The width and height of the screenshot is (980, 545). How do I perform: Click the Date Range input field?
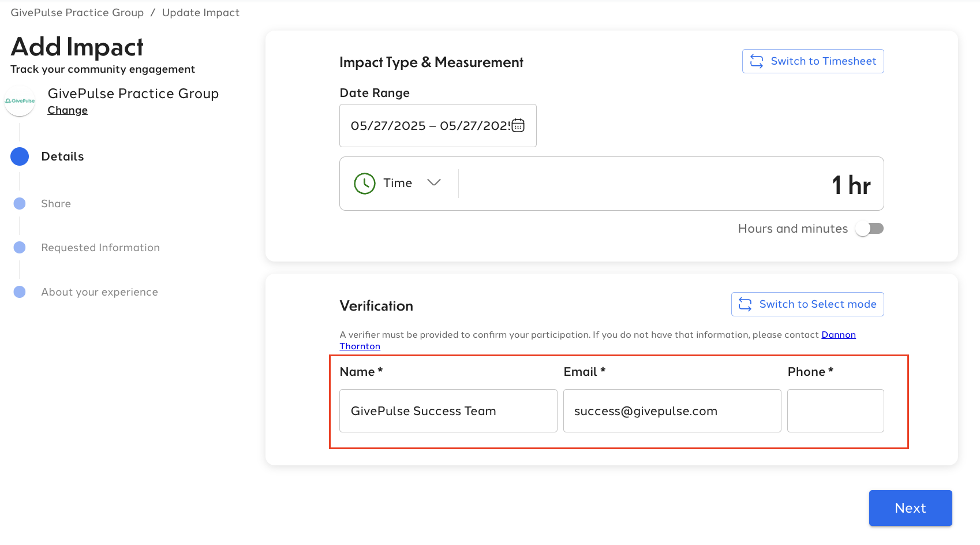pyautogui.click(x=438, y=125)
